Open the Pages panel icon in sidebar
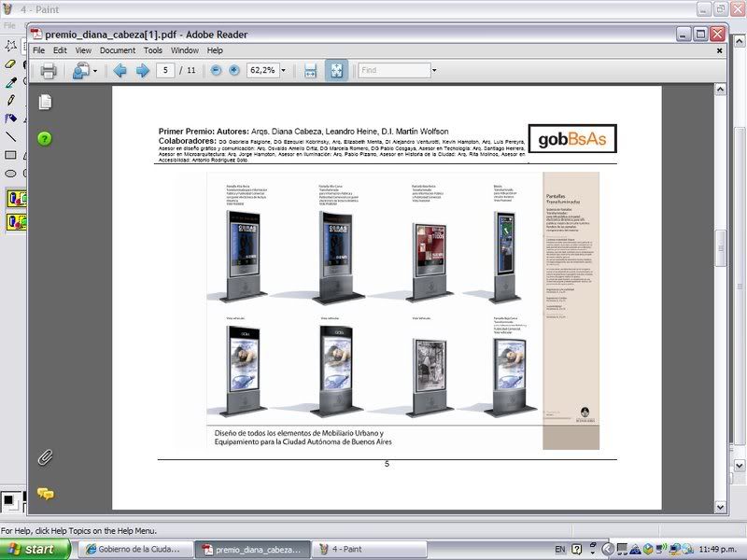This screenshot has width=747, height=560. point(44,102)
